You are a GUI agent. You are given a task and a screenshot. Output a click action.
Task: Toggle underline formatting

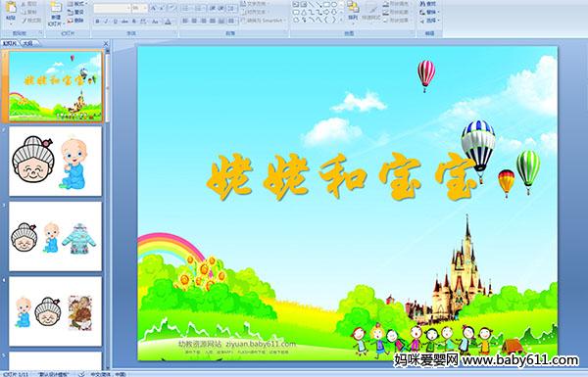click(x=116, y=22)
